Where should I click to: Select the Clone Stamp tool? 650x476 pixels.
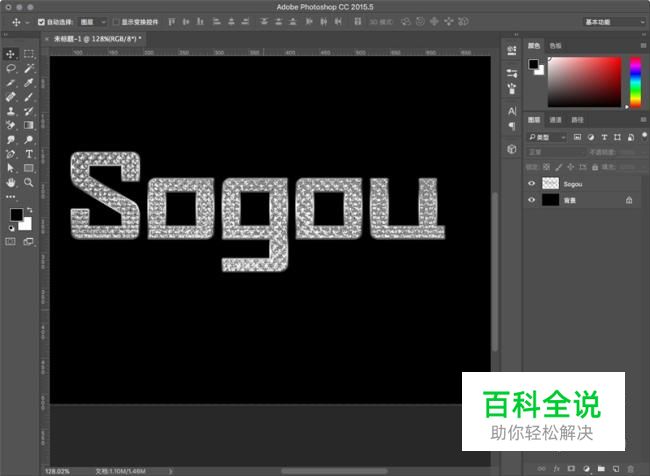coord(10,111)
